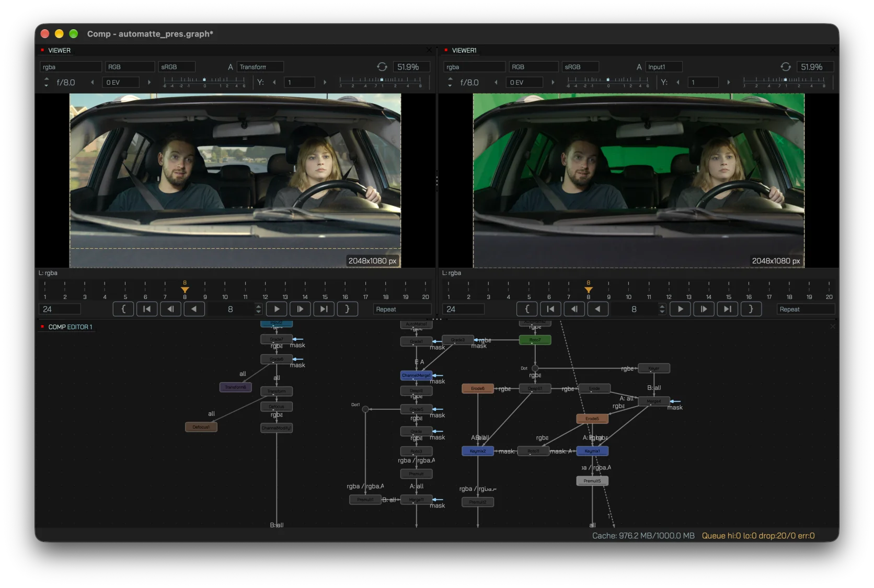Decrease gamma Y arrow in left viewer
Viewport: 874px width, 588px height.
pyautogui.click(x=274, y=82)
